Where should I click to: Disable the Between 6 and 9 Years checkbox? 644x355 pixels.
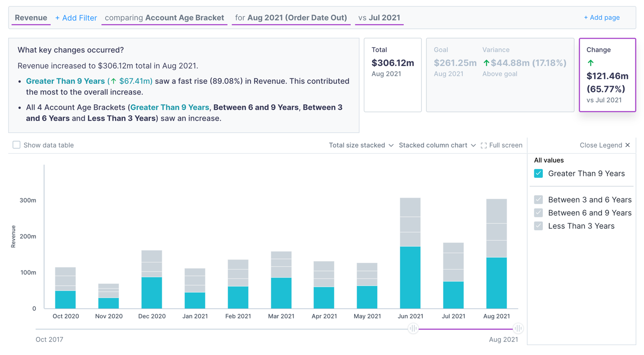click(x=538, y=212)
